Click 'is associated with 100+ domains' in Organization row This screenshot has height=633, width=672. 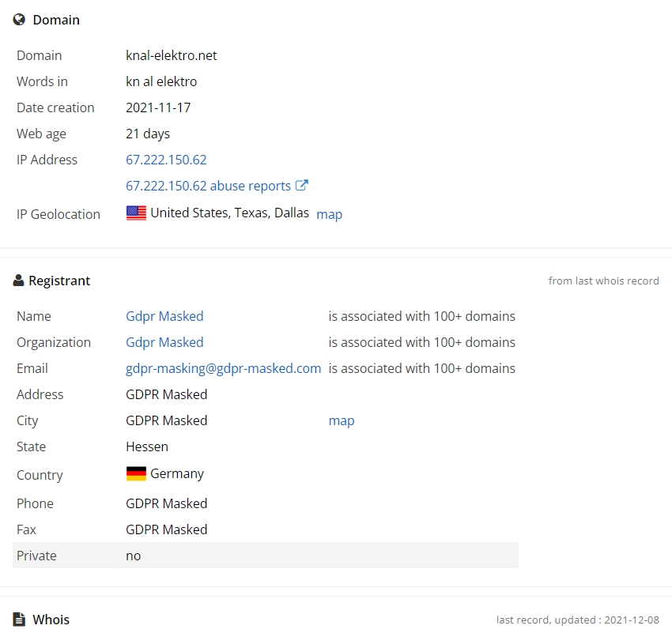421,343
